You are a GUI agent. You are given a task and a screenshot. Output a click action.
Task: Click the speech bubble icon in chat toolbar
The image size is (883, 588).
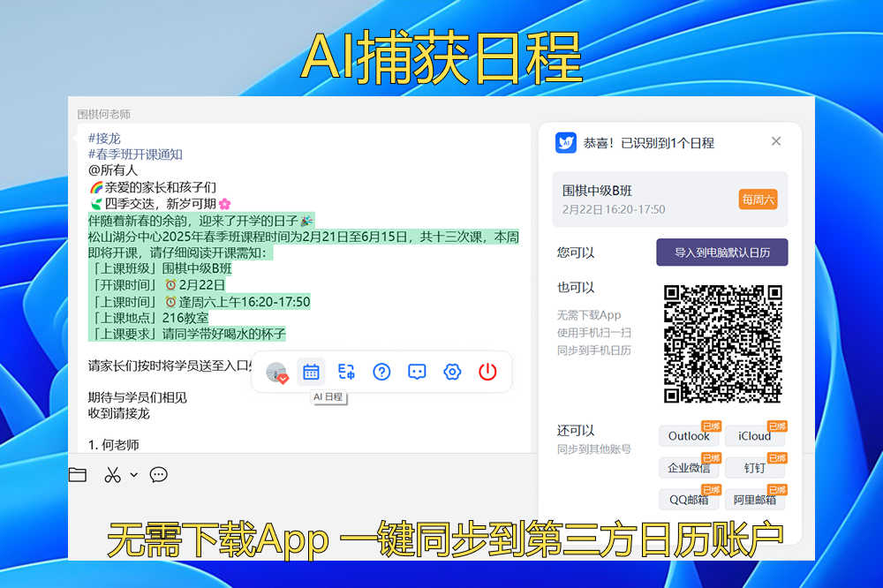click(x=159, y=475)
